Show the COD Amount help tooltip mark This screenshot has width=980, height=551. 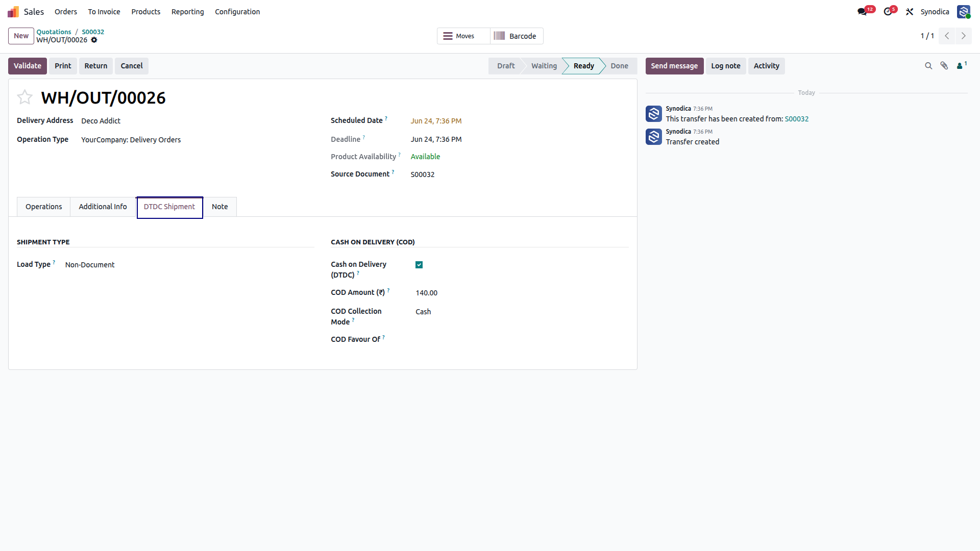click(x=388, y=290)
